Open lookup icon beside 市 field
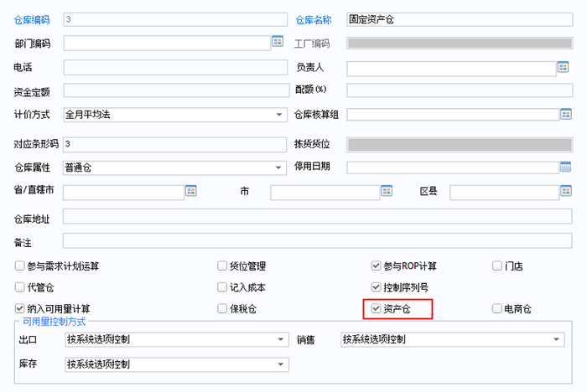Image resolution: width=587 pixels, height=392 pixels. 387,191
